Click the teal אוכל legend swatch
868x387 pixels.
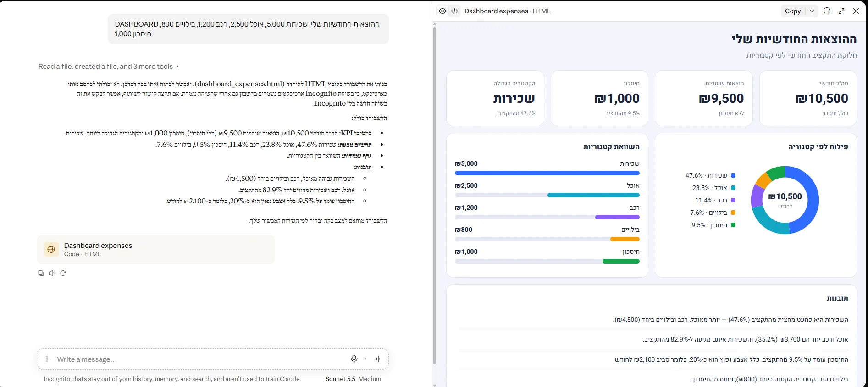click(x=733, y=188)
